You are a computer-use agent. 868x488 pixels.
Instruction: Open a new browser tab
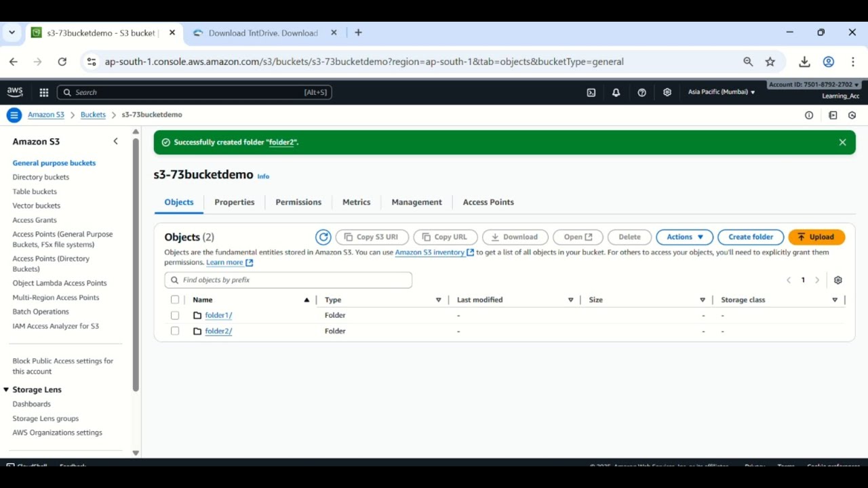click(x=358, y=33)
